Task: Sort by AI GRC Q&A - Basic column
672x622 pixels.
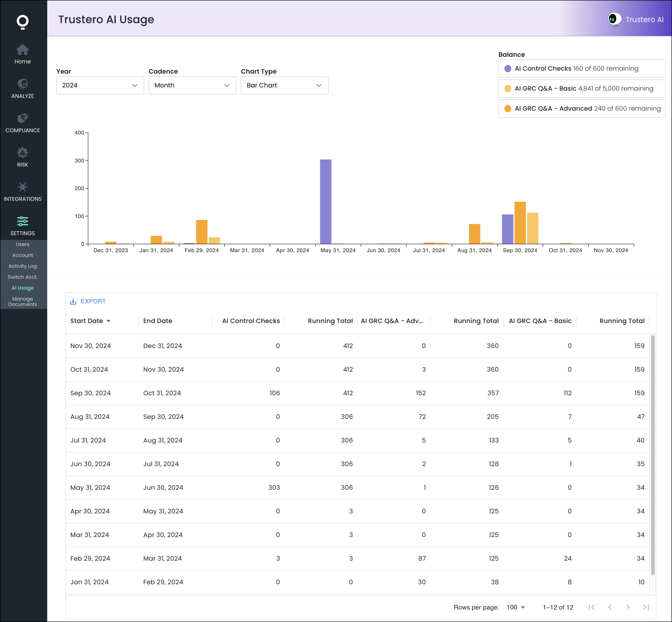Action: pyautogui.click(x=540, y=321)
